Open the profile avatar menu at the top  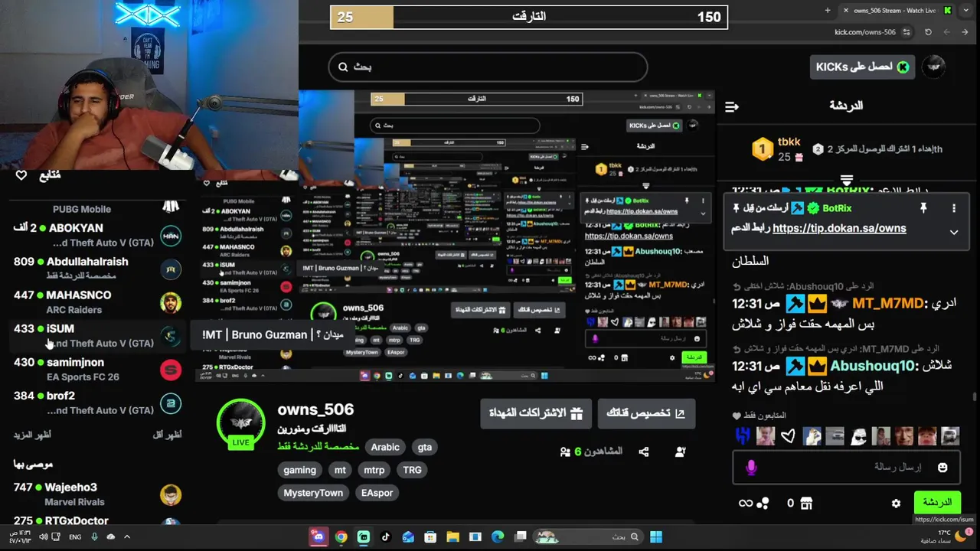point(933,67)
